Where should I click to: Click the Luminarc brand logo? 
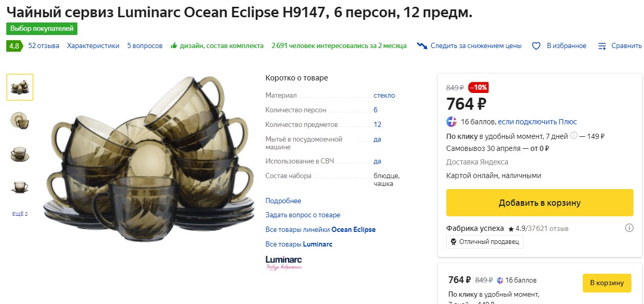[284, 260]
